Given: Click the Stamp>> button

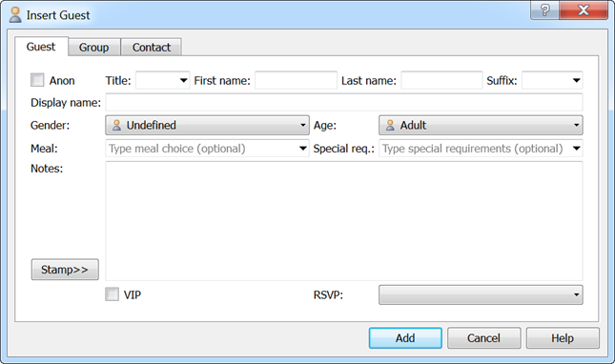Looking at the screenshot, I should (65, 270).
